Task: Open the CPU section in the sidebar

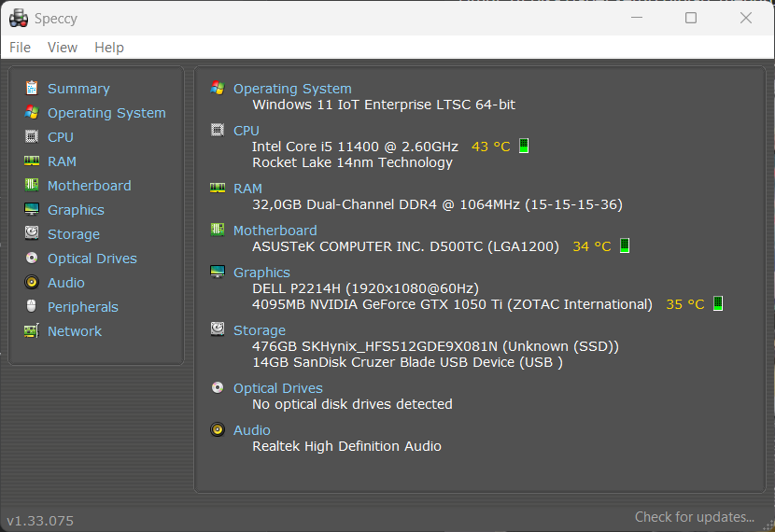Action: (61, 137)
